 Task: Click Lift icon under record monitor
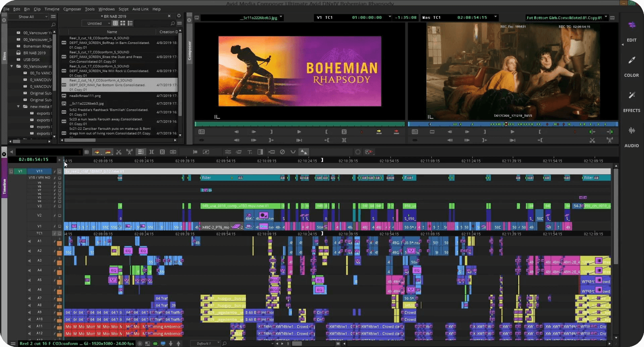click(610, 140)
